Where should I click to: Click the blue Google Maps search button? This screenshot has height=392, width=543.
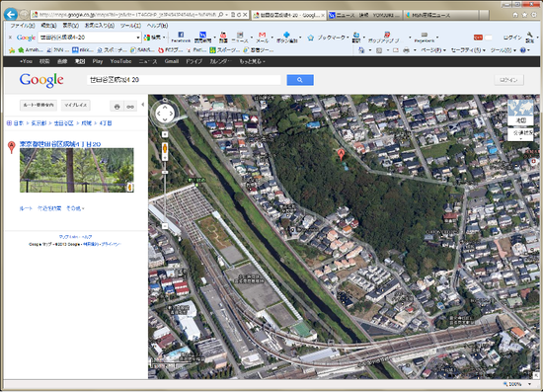coord(300,80)
